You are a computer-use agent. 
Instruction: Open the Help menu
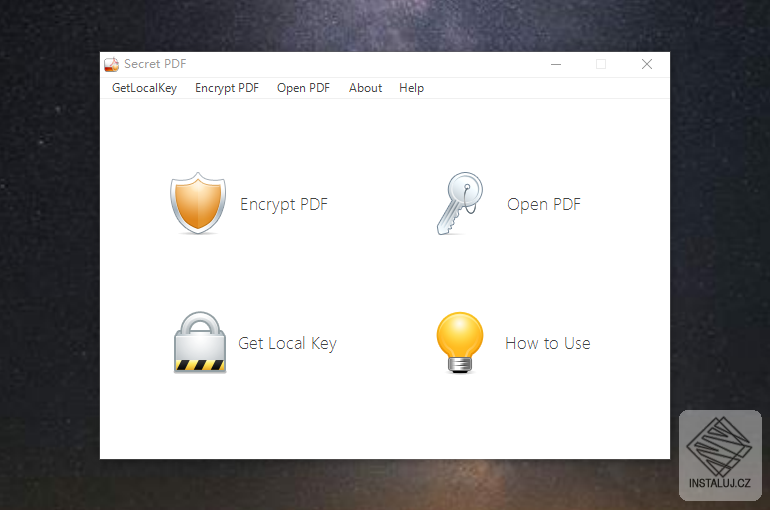tap(412, 88)
